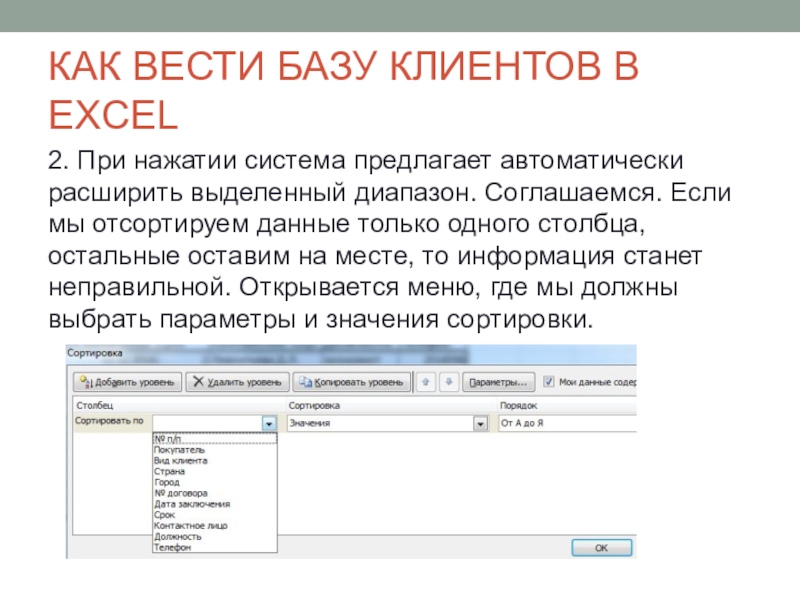
Task: Move sort level up with arrow icon
Action: pos(426,382)
